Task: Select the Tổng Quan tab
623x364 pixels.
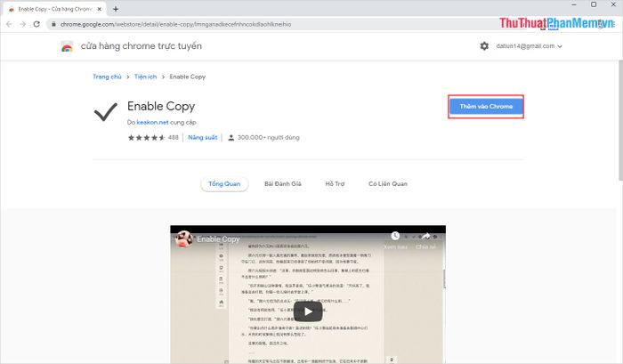Action: pos(224,184)
